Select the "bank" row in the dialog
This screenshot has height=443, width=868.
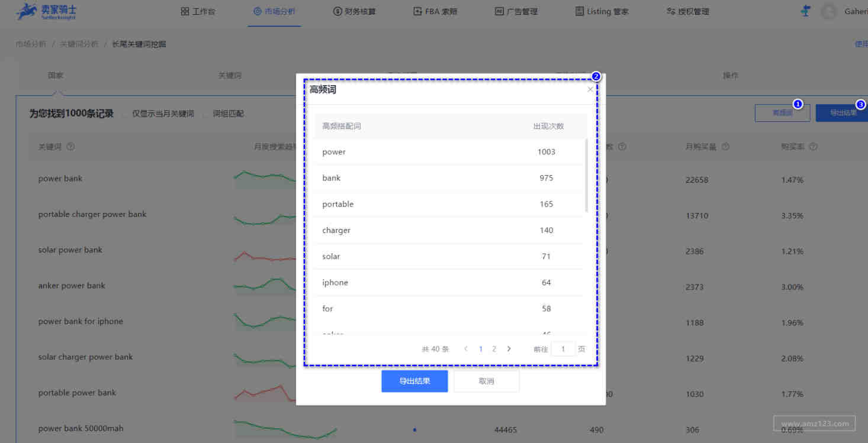449,178
